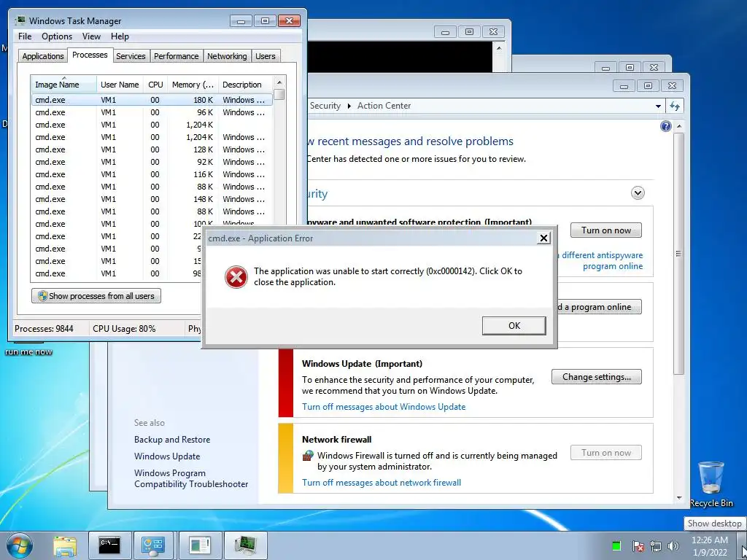The height and width of the screenshot is (560, 747).
Task: Click Turn off messages about Windows Update
Action: (x=384, y=407)
